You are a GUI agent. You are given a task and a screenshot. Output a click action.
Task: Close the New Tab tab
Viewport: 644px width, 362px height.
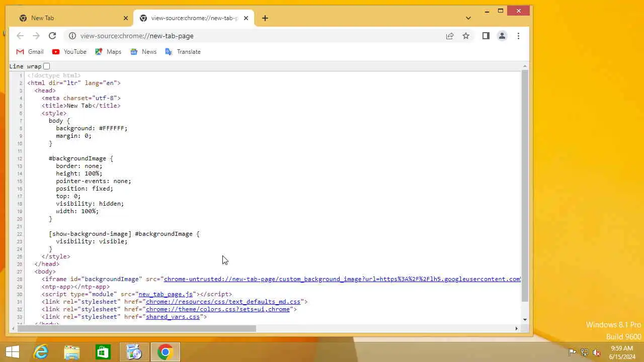click(126, 18)
